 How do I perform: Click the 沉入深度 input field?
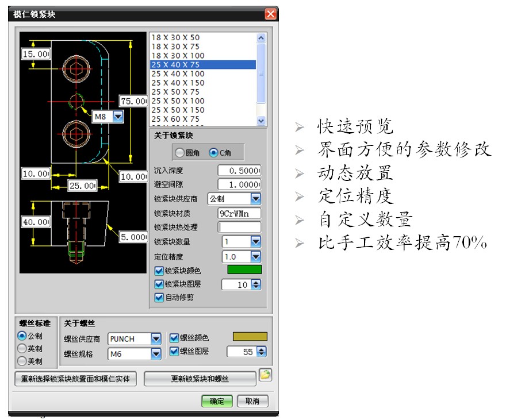click(239, 171)
